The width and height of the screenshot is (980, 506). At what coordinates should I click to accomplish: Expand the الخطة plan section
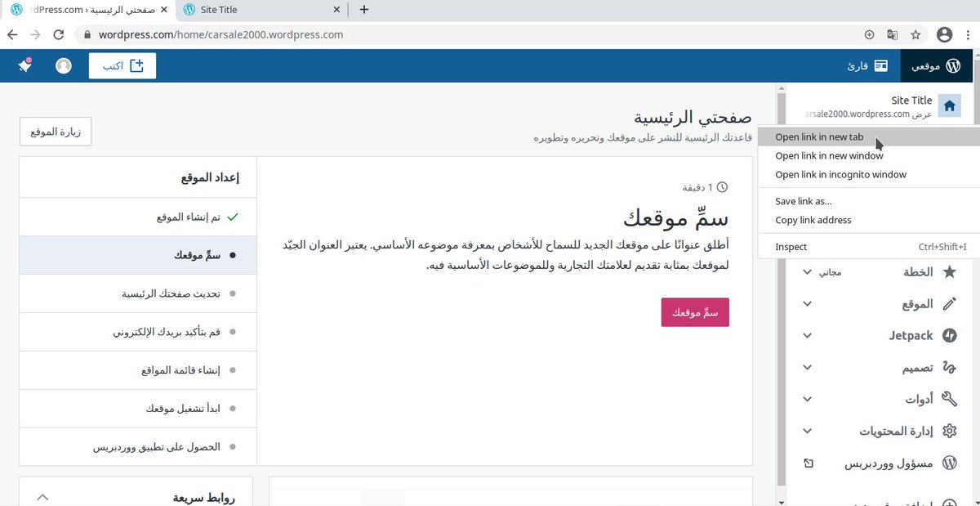pyautogui.click(x=807, y=272)
